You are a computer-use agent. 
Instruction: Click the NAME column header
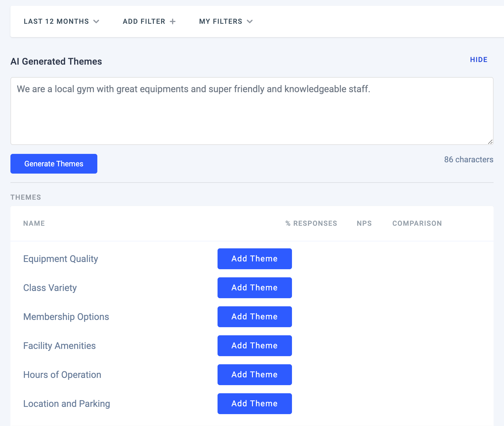[34, 223]
